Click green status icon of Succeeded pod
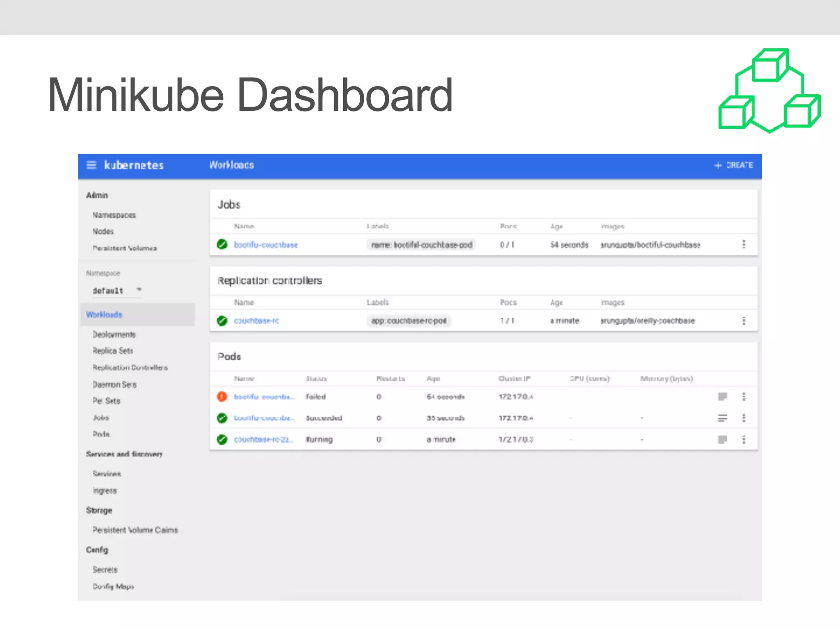The width and height of the screenshot is (840, 630). point(222,418)
